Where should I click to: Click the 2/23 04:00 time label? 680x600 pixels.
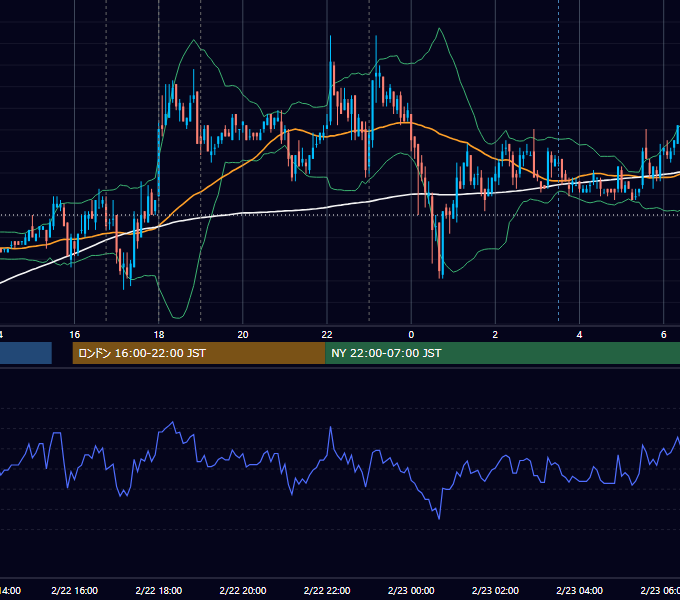click(579, 590)
